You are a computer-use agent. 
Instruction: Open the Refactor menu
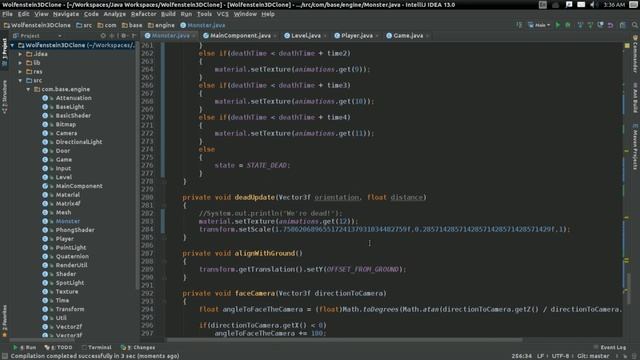(x=143, y=14)
